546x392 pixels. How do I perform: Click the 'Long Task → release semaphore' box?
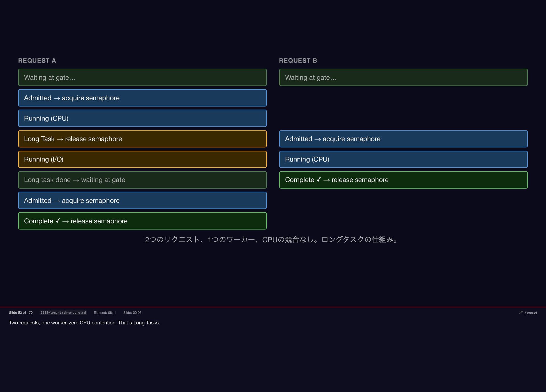click(x=142, y=139)
